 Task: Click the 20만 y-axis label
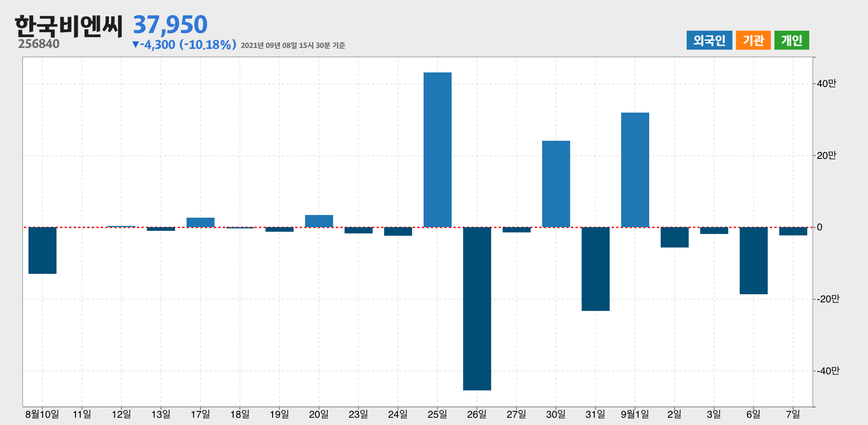(x=826, y=155)
